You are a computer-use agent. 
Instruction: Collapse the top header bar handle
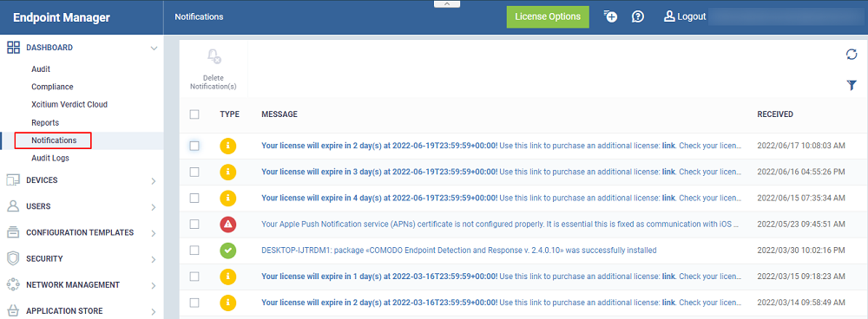[x=447, y=3]
